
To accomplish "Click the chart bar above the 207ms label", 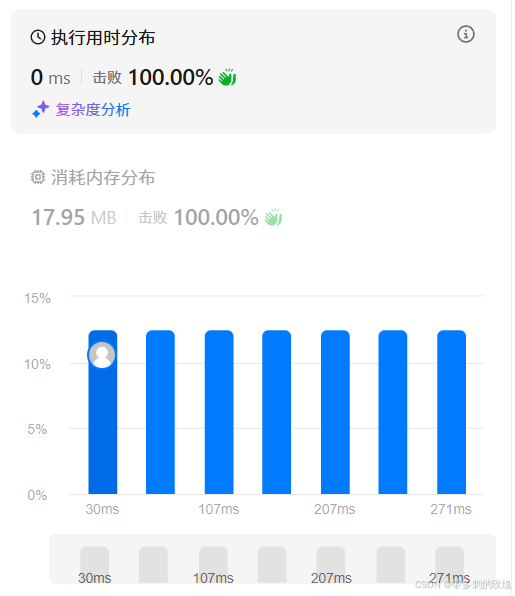I will (335, 412).
